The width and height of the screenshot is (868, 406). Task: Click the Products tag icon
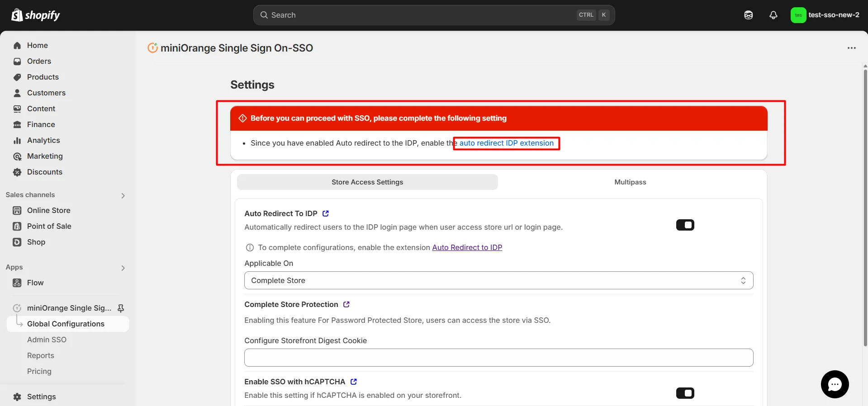[x=17, y=77]
